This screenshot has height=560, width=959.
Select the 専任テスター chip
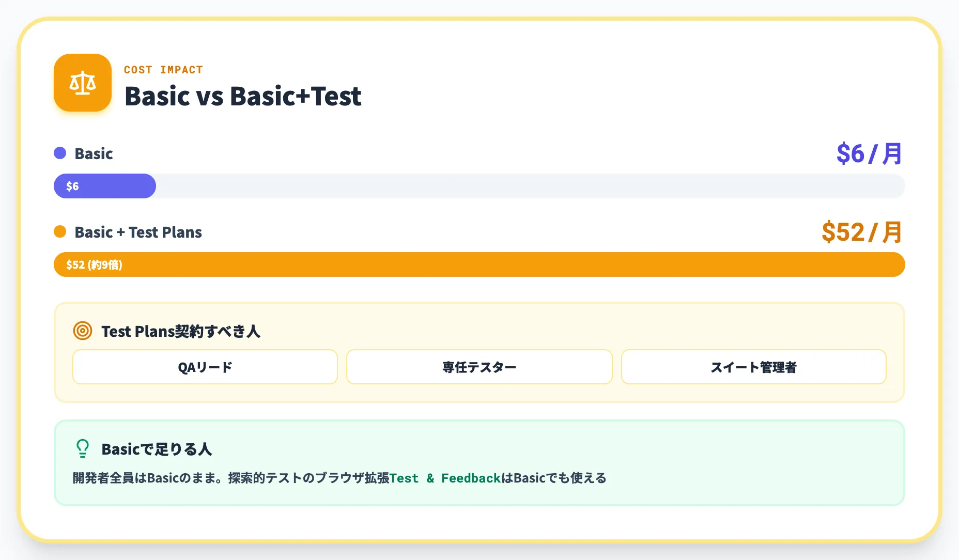[x=479, y=367]
